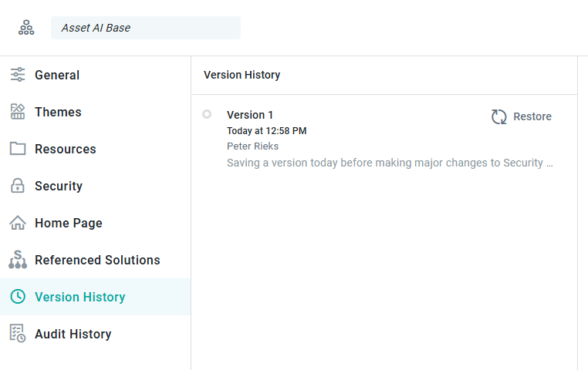Click the Resources folder icon
Image resolution: width=588 pixels, height=370 pixels.
[18, 149]
